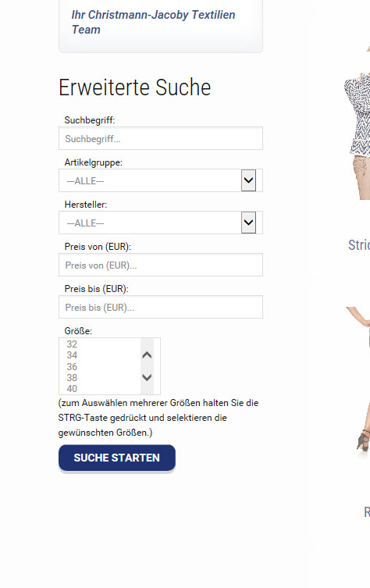Click the SUCHE STARTEN button
The width and height of the screenshot is (370, 588).
117,458
